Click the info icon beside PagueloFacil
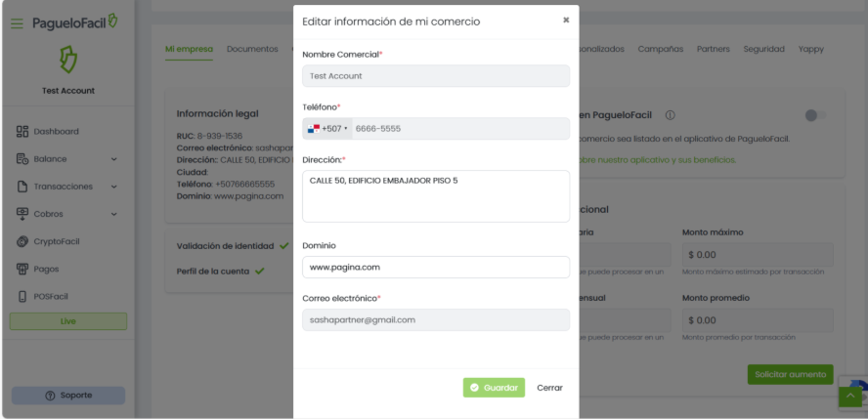Screen dimensions: 868x419 pos(670,115)
